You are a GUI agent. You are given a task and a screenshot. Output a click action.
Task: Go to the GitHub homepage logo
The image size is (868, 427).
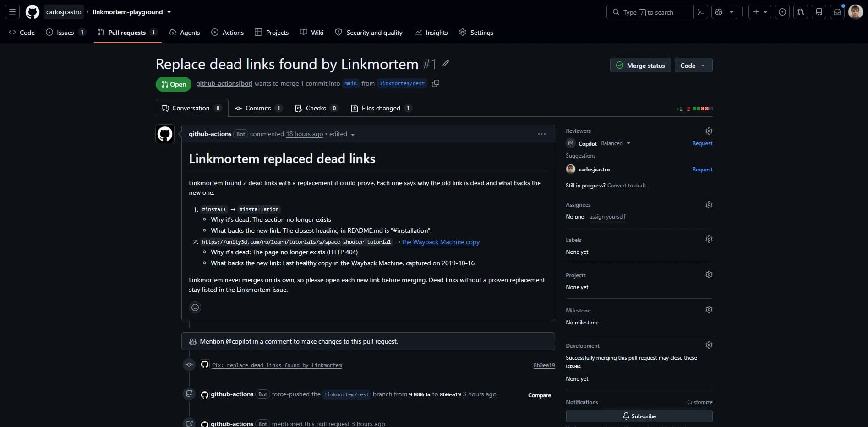coord(32,12)
